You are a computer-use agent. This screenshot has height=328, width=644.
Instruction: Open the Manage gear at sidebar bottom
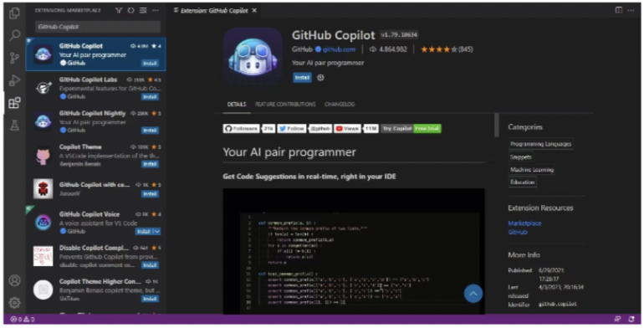[14, 303]
